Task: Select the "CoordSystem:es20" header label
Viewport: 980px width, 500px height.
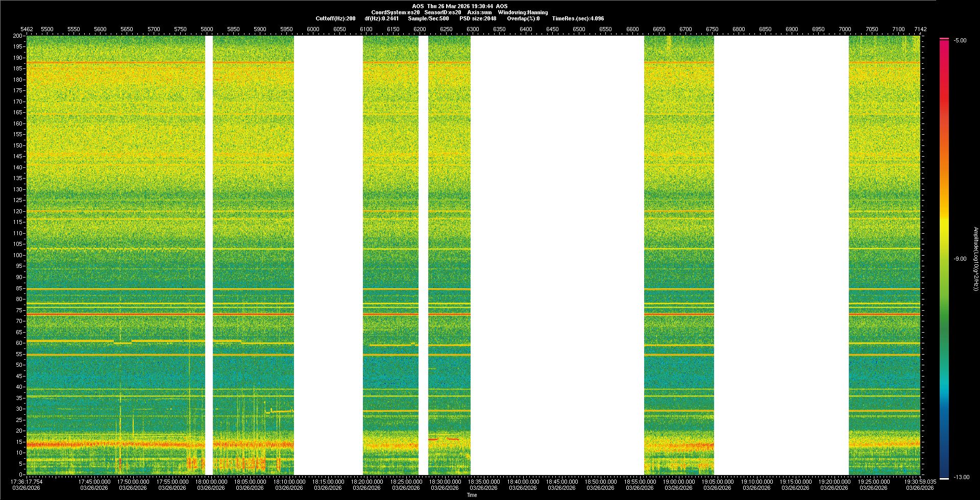Action: tap(396, 12)
